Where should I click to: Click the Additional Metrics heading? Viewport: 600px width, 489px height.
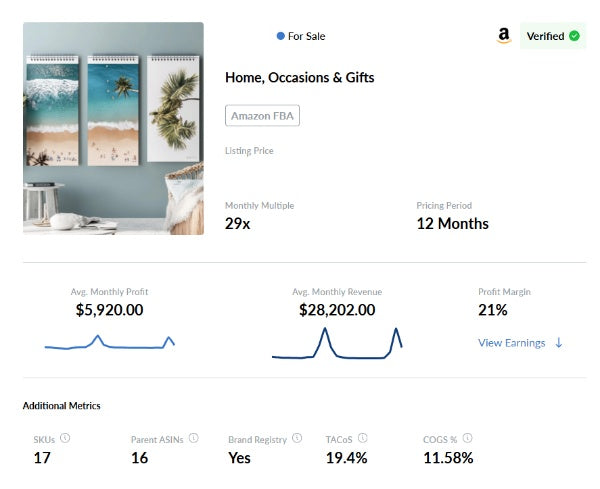pos(62,406)
